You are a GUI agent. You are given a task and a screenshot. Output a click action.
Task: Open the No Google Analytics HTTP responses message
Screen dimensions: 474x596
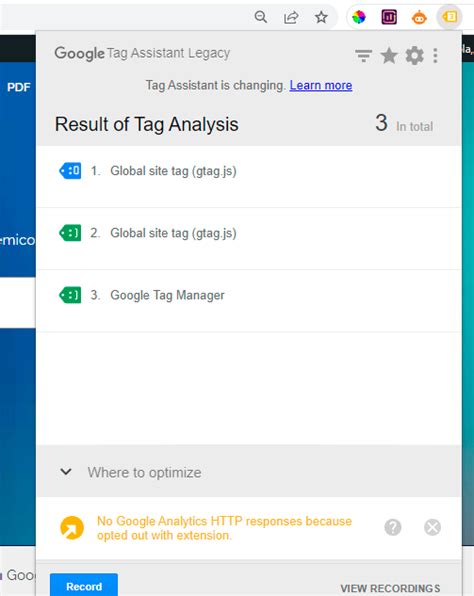pos(224,528)
